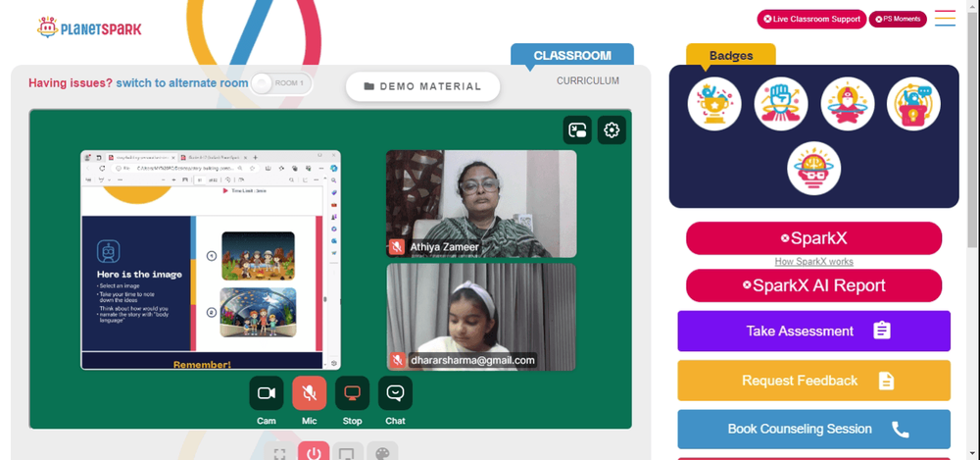Click muted mic icon on Athiya Zameer's video
The image size is (980, 460).
click(396, 246)
